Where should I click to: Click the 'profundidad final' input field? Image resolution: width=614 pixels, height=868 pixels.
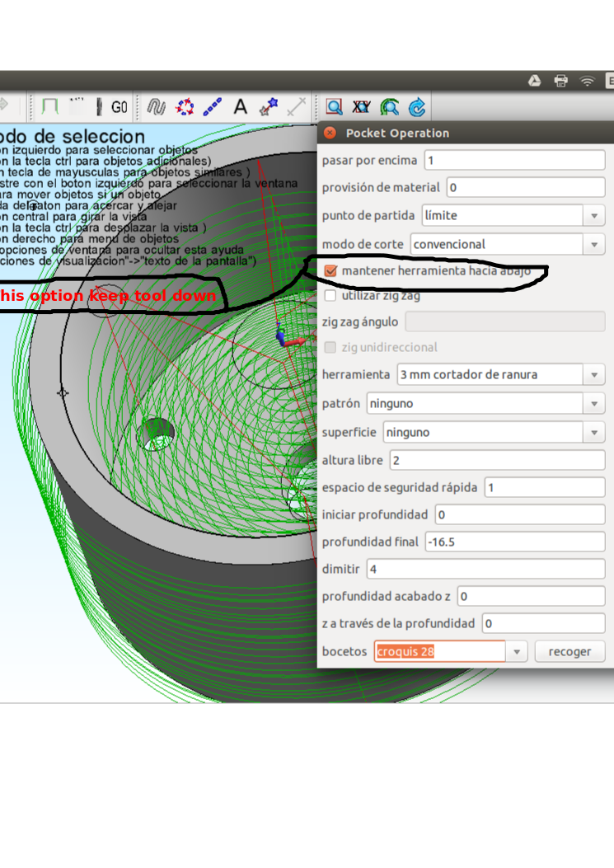click(x=514, y=542)
